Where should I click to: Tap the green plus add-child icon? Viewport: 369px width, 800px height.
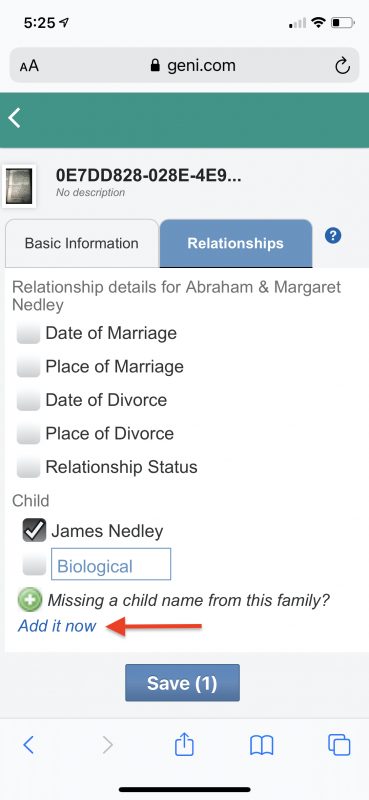point(30,599)
